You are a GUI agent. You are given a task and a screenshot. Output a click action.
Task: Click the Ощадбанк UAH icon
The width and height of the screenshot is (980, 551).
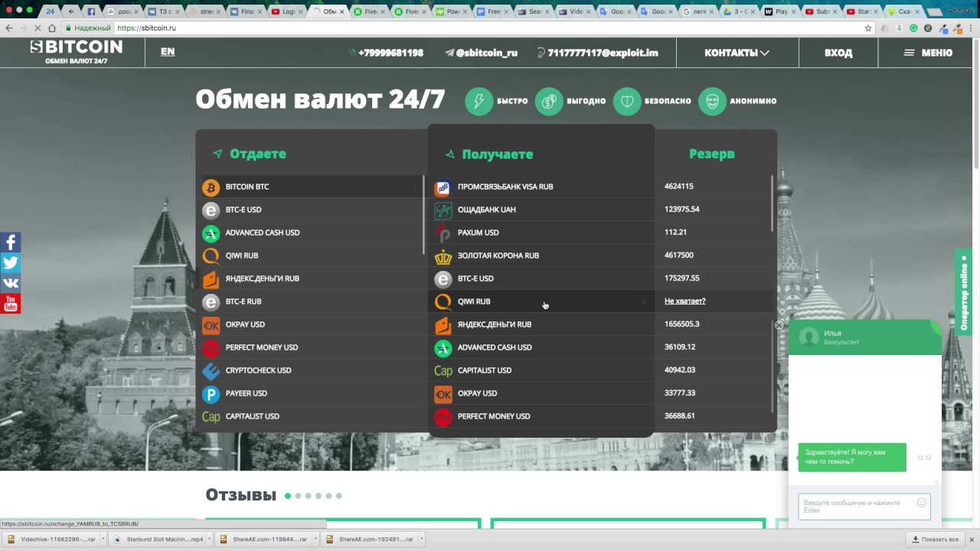pyautogui.click(x=443, y=210)
